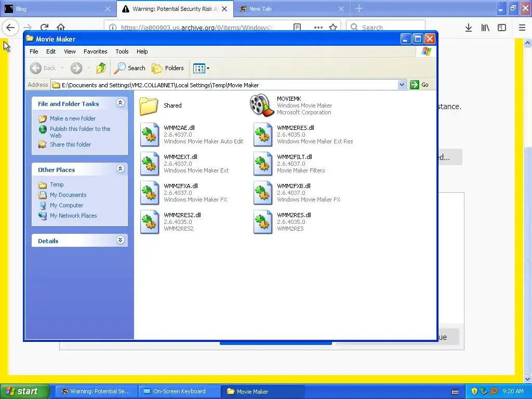The width and height of the screenshot is (532, 399).
Task: Go to Temp in Other Places
Action: 57,184
